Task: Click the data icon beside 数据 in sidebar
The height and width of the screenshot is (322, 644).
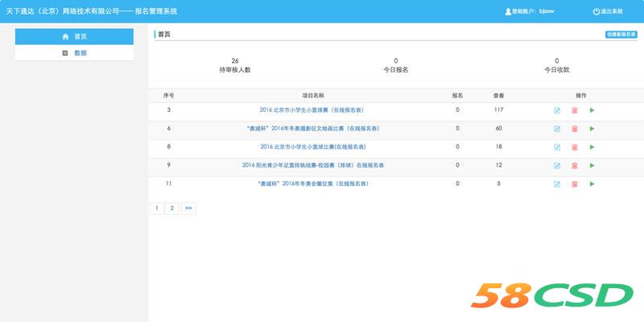Action: (x=65, y=53)
